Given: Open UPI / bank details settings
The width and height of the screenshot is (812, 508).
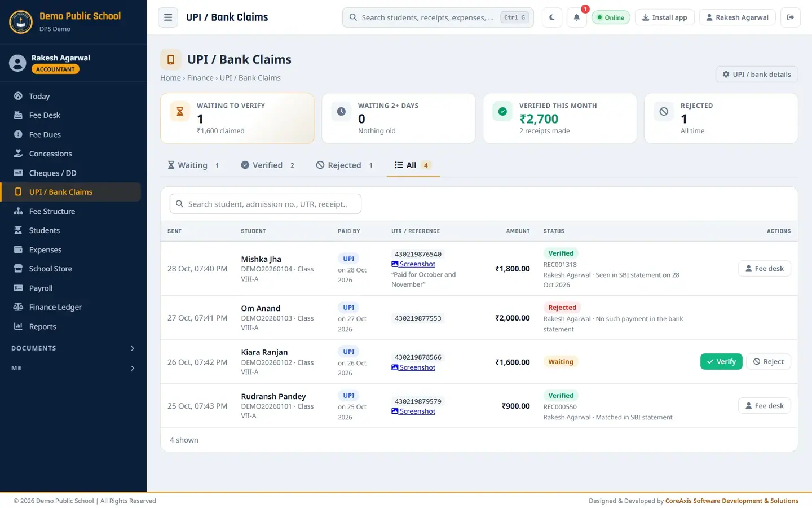Looking at the screenshot, I should click(x=757, y=74).
